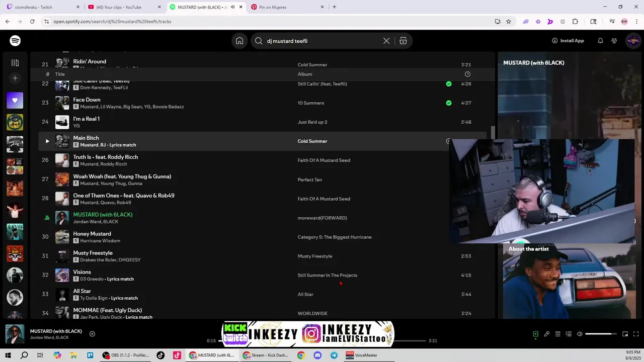This screenshot has height=362, width=644.
Task: Sort by the duration clock header
Action: 467,74
